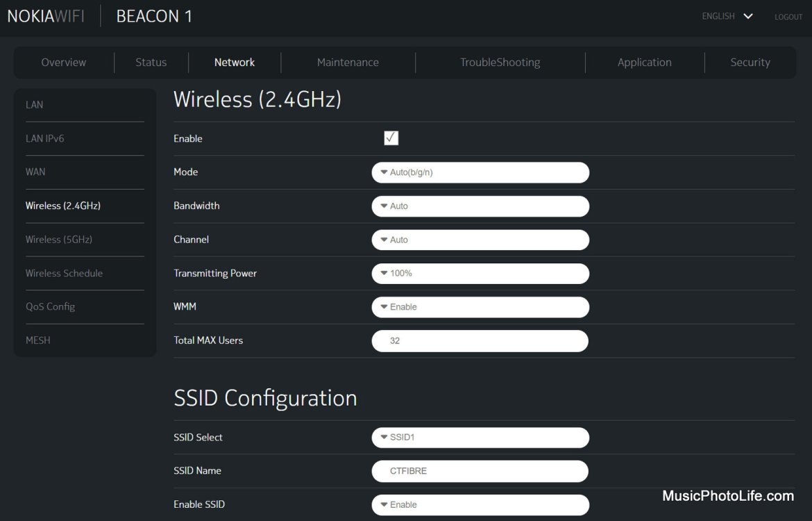Open the Maintenance tab

click(x=348, y=63)
